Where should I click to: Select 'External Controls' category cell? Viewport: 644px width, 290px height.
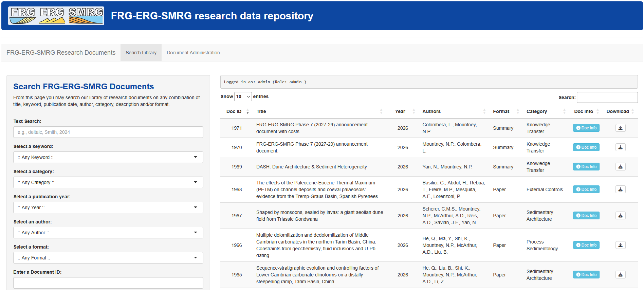(545, 189)
